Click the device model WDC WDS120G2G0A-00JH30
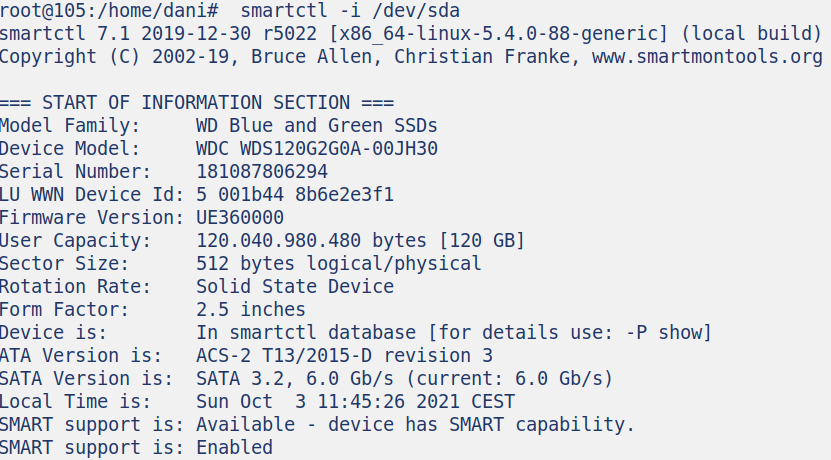The width and height of the screenshot is (831, 460). (x=317, y=149)
